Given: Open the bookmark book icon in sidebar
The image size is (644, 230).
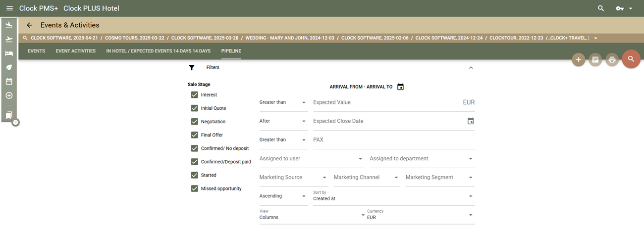Looking at the screenshot, I should 9,115.
